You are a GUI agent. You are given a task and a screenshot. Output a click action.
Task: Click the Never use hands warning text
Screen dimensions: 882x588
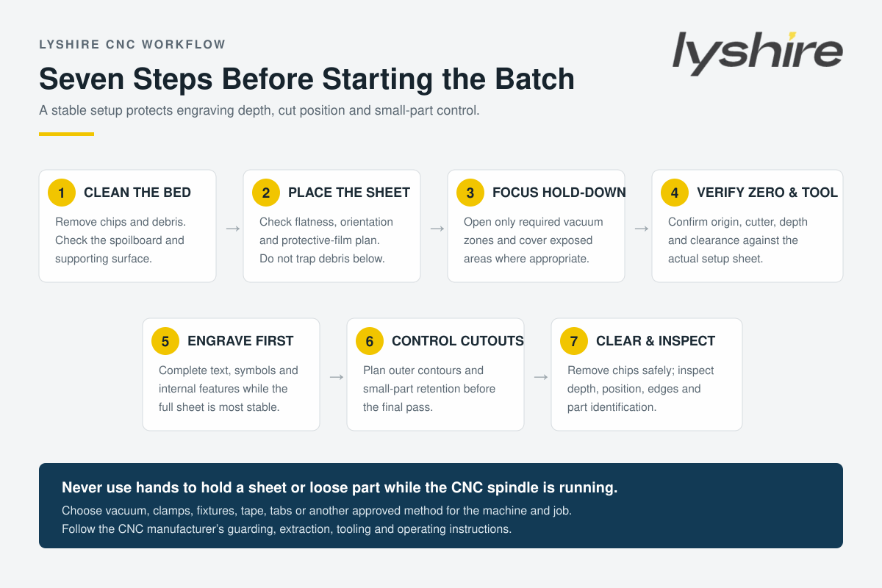point(340,487)
